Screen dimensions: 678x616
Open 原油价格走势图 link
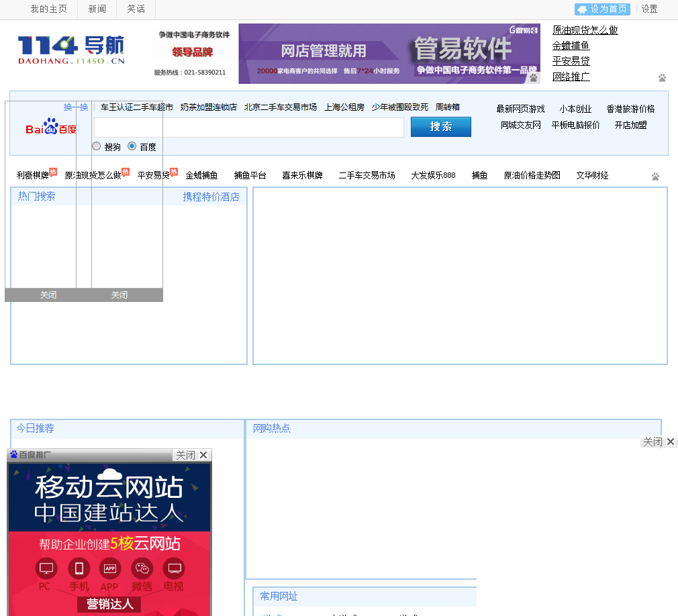point(532,176)
